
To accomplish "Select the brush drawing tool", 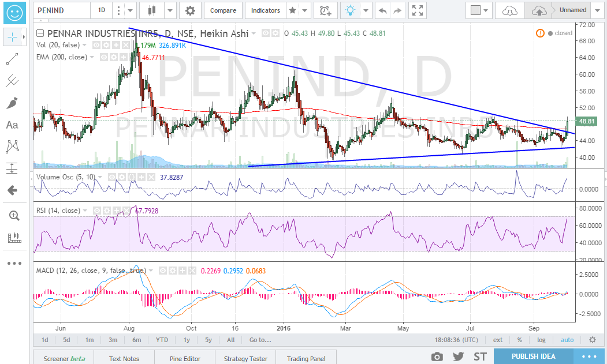I will [12, 103].
